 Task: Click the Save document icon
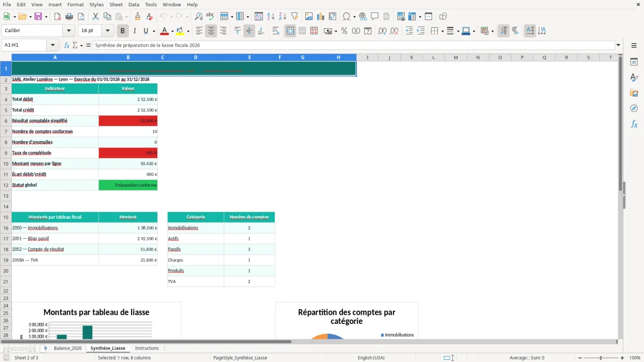(x=38, y=17)
